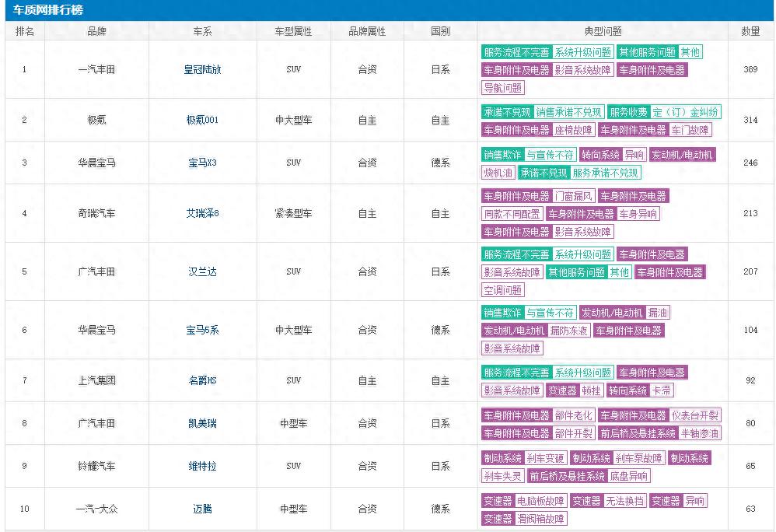Select the 艾瑞泽8 series link

202,213
